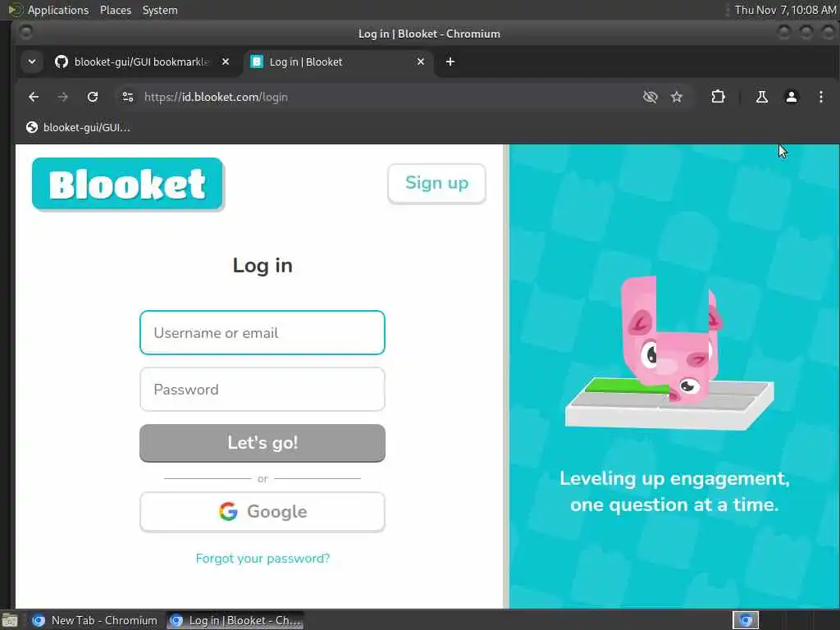Open the browser profile icon
This screenshot has height=630, width=840.
792,97
